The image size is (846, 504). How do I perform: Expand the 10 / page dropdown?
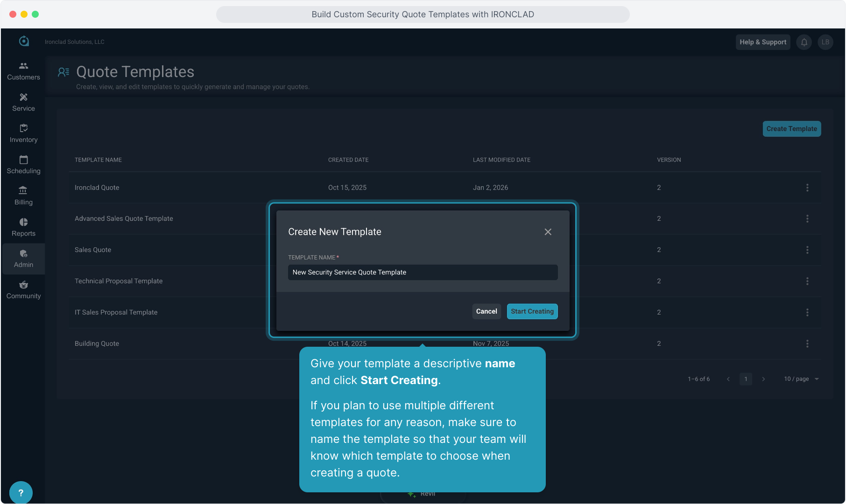(801, 379)
